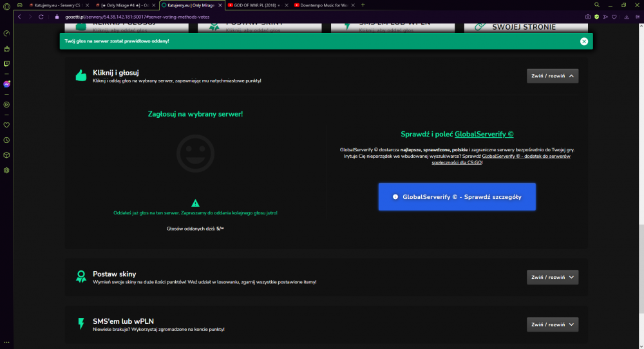Open the downloads icon
Viewport: 644px width, 349px height.
[627, 17]
